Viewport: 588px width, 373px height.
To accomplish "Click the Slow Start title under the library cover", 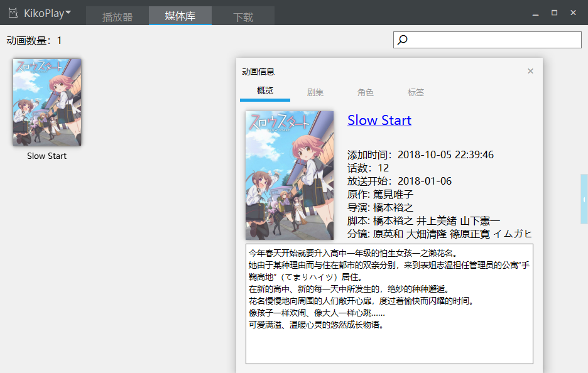I will tap(46, 156).
